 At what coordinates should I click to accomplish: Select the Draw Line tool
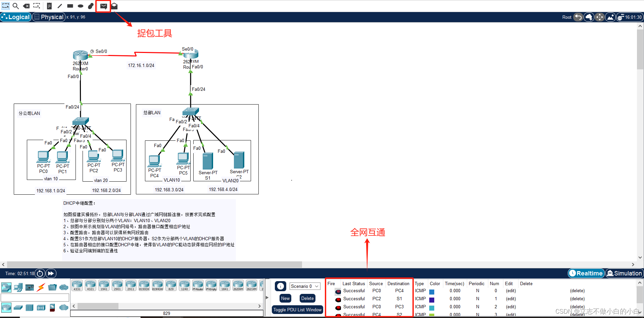pos(60,6)
